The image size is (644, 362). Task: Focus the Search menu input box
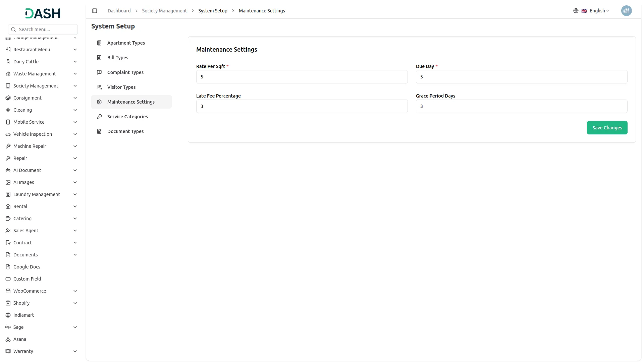pyautogui.click(x=46, y=29)
